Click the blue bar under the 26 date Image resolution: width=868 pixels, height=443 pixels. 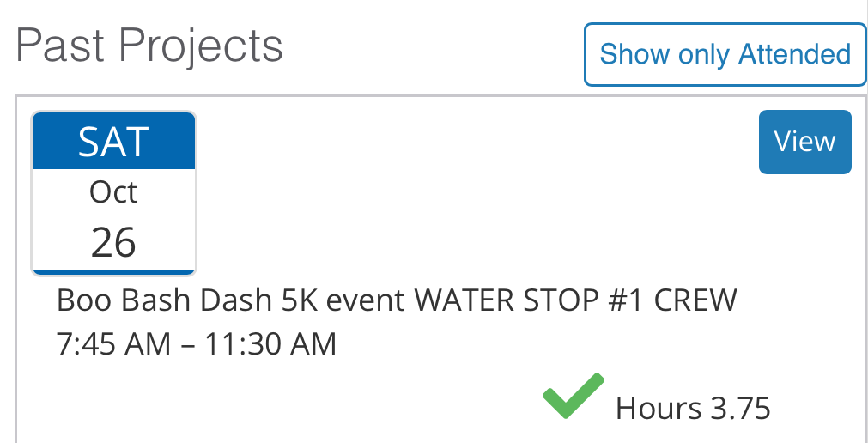[x=114, y=272]
